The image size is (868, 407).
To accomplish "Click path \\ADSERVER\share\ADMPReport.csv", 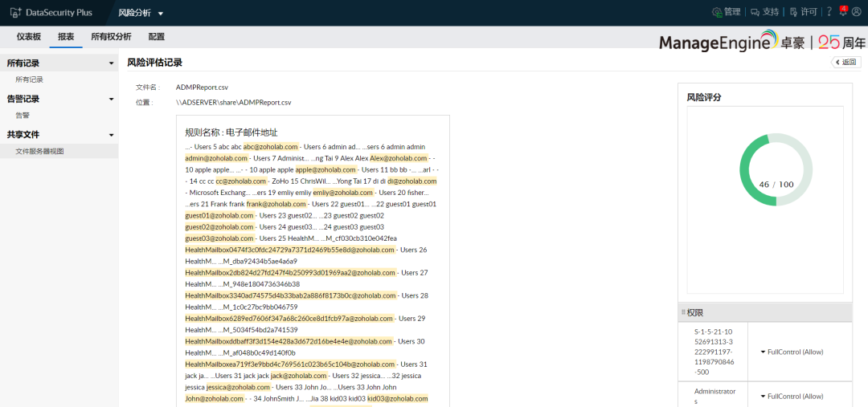I will pos(234,103).
